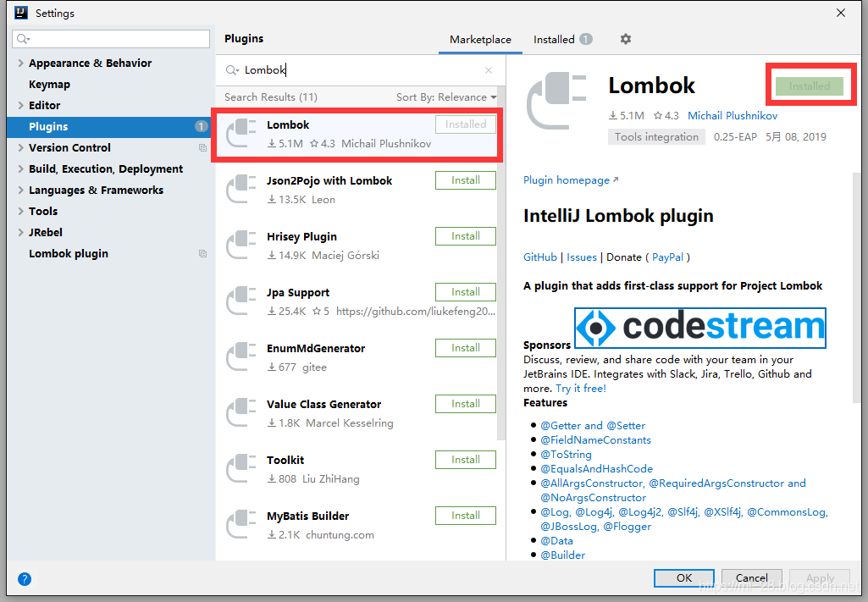Screen dimensions: 868x602
Task: Click the Try it free! link
Action: click(581, 389)
